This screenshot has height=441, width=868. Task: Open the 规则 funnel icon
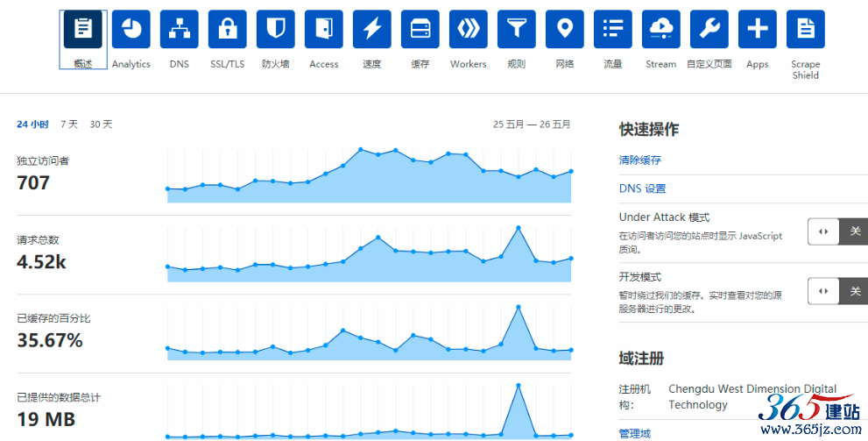tap(517, 29)
